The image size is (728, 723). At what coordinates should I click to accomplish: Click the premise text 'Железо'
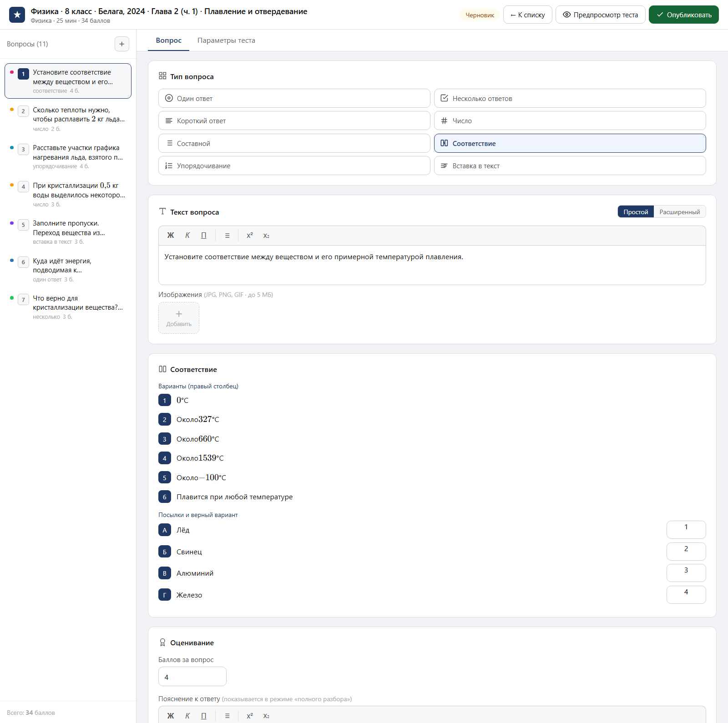(189, 595)
